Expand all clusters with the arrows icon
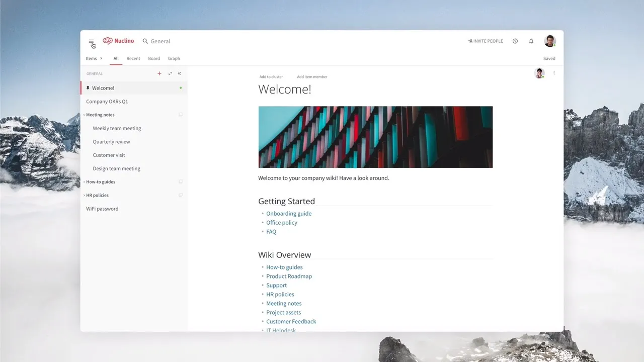 (x=170, y=73)
